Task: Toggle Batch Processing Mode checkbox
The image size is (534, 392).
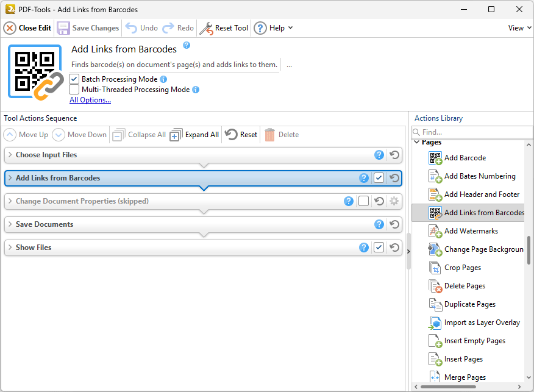Action: pyautogui.click(x=74, y=79)
